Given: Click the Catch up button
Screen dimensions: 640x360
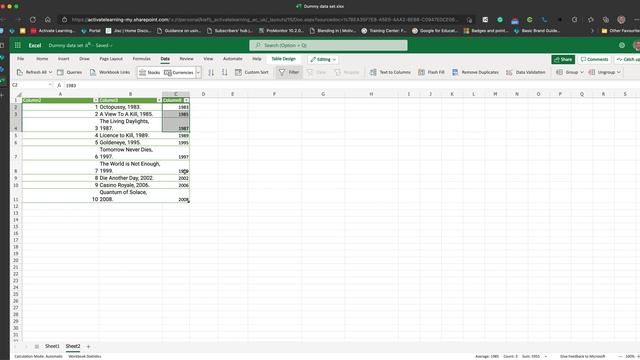Looking at the screenshot, I should [627, 60].
